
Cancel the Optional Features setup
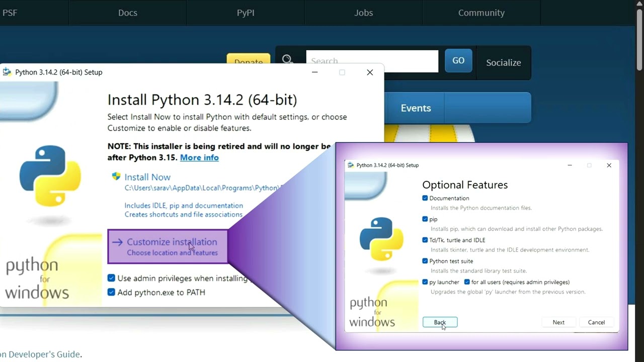coord(596,322)
